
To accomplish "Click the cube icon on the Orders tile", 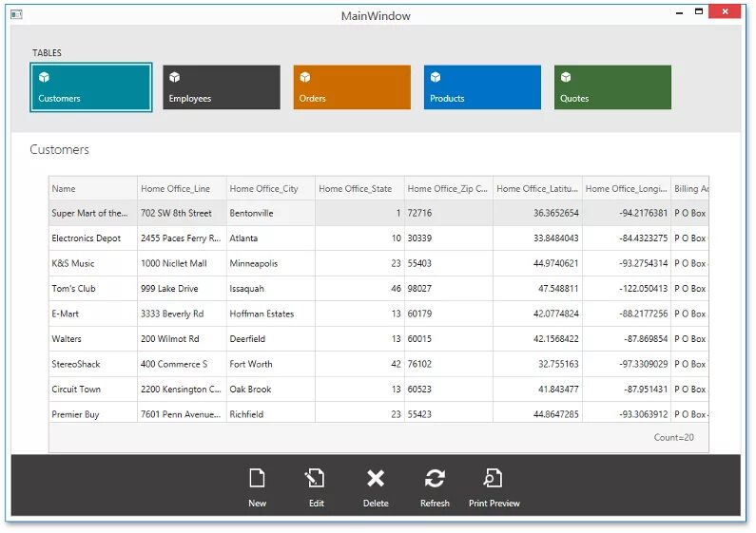I will click(305, 77).
